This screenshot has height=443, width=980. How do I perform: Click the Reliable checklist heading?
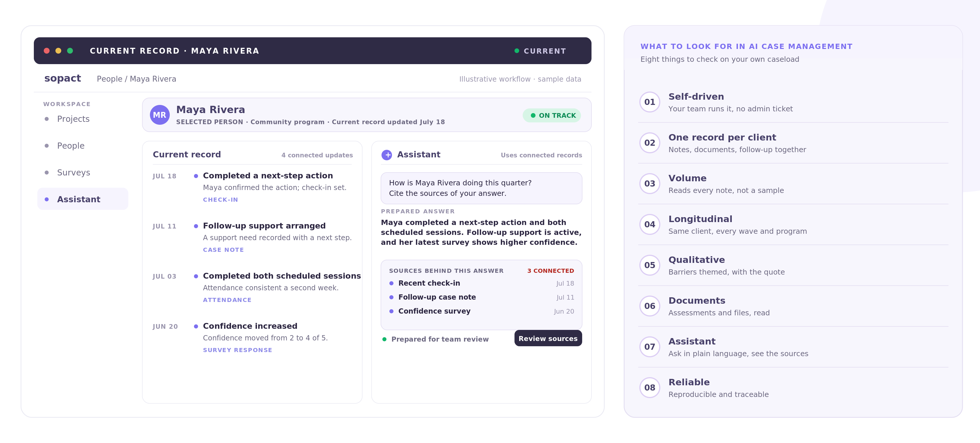689,382
